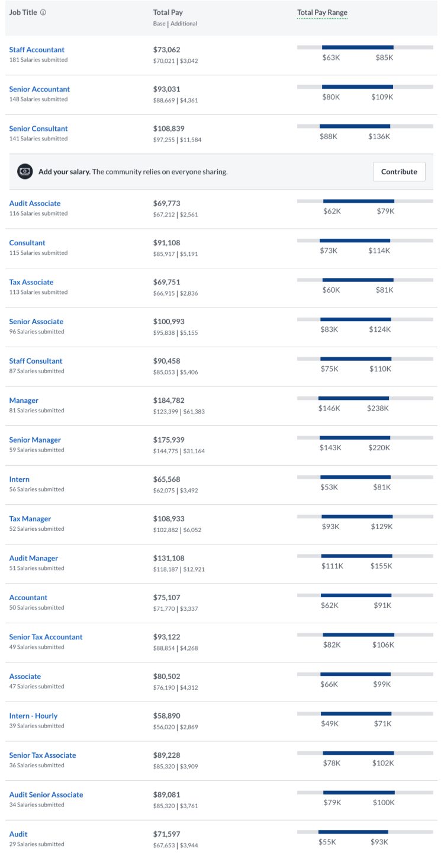Open the Tax Manager job link
Viewport: 444px width, 868px height.
(x=30, y=518)
